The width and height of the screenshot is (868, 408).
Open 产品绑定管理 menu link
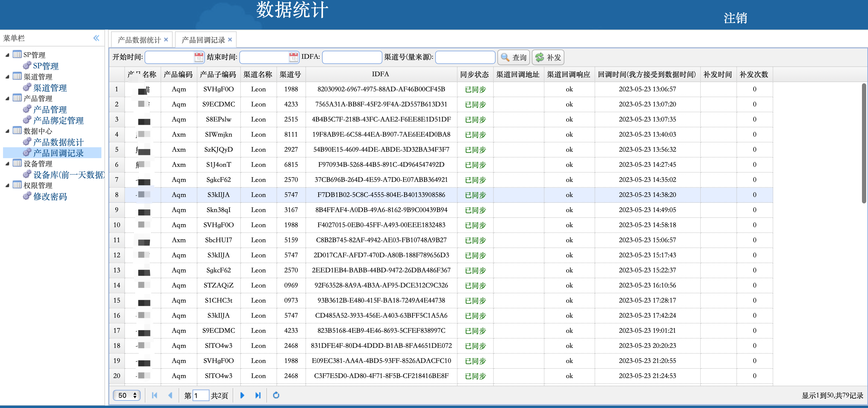pyautogui.click(x=58, y=120)
